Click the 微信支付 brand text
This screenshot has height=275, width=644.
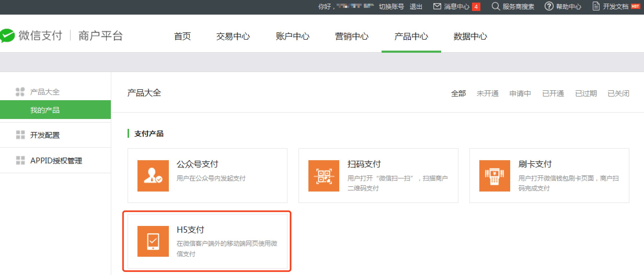40,35
